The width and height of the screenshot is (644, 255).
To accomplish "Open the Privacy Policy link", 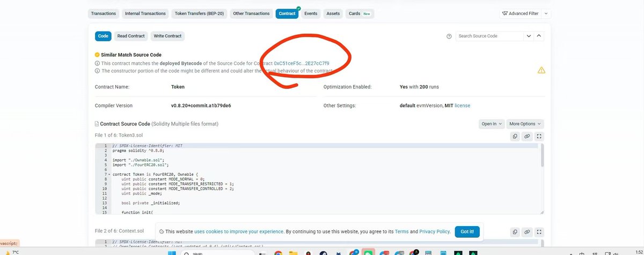I will click(435, 231).
